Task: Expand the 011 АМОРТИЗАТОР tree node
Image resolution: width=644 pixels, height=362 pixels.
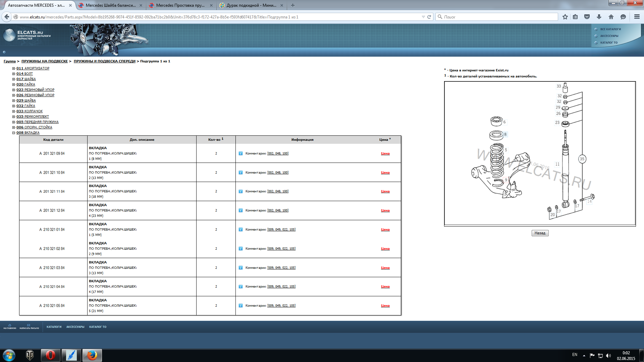Action: coord(14,68)
